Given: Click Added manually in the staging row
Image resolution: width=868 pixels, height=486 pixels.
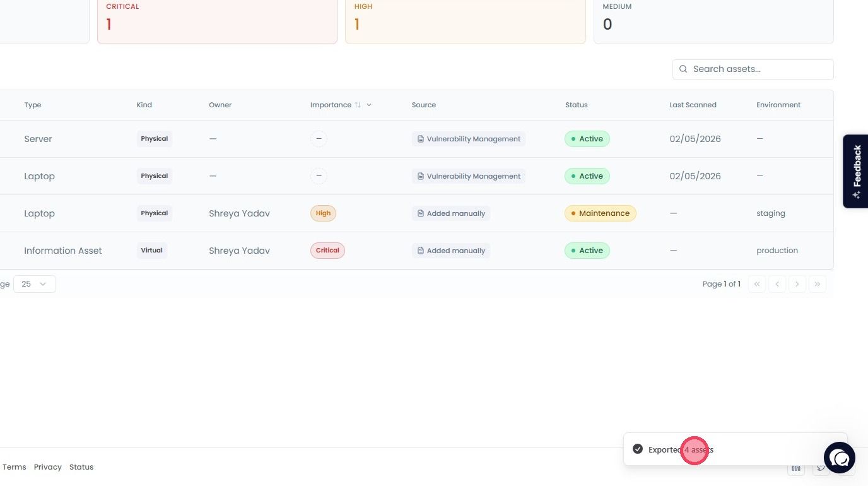Looking at the screenshot, I should pos(451,213).
